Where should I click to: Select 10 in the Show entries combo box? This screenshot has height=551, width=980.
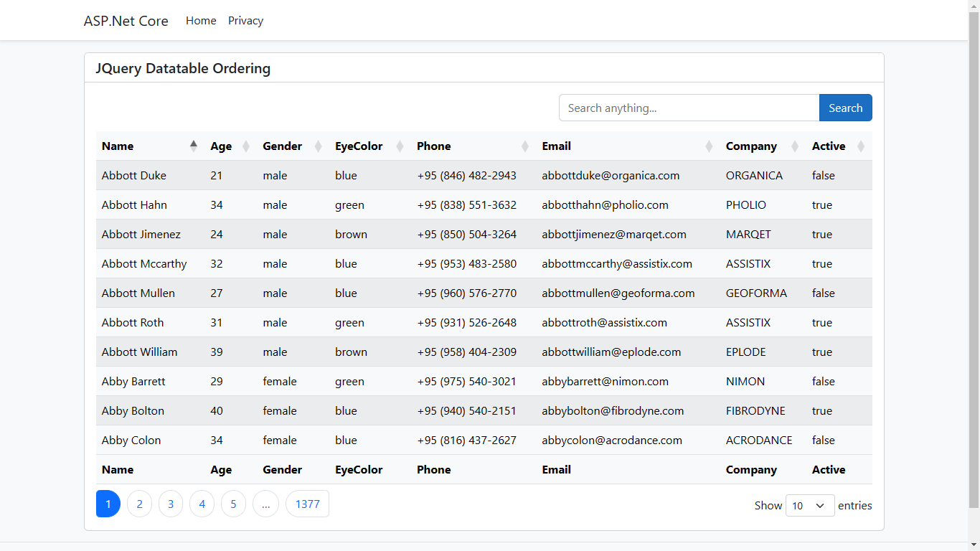[x=810, y=505]
